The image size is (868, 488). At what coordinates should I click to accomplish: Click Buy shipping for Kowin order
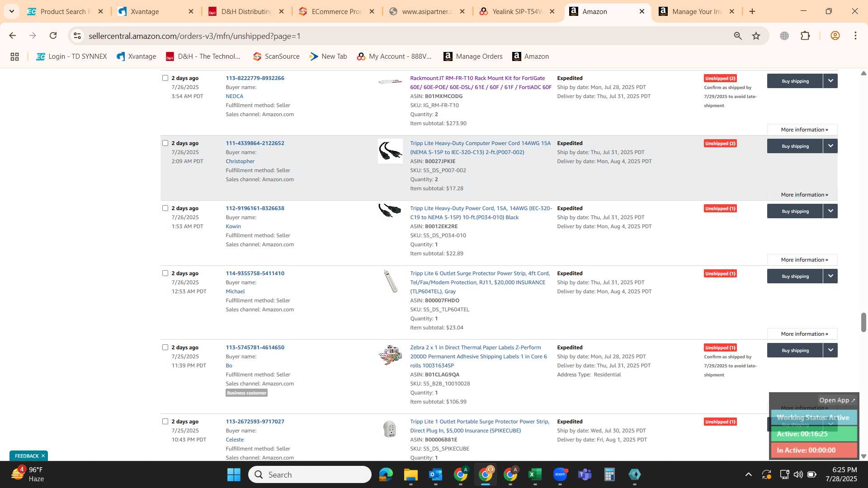coord(795,211)
